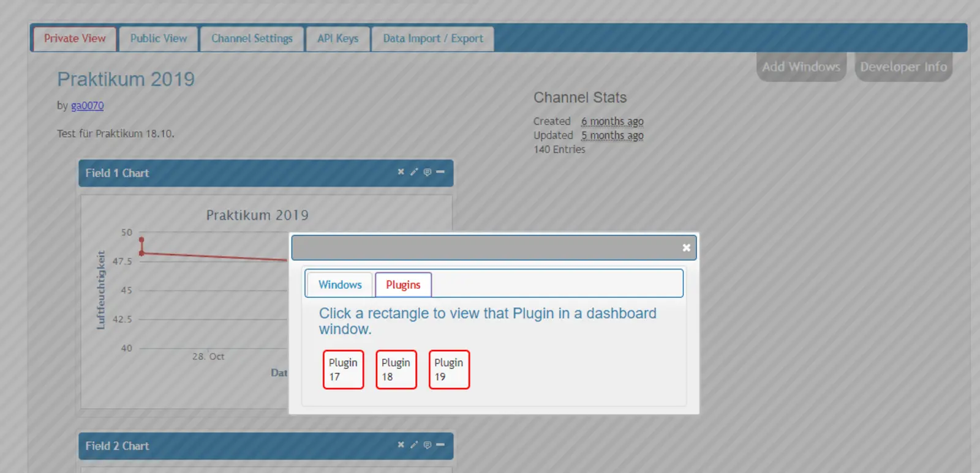
Task: Open the API Keys tab
Action: click(337, 39)
